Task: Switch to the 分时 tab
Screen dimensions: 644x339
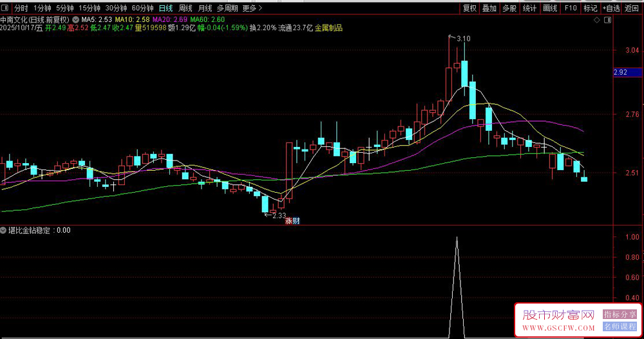Action: pyautogui.click(x=21, y=8)
